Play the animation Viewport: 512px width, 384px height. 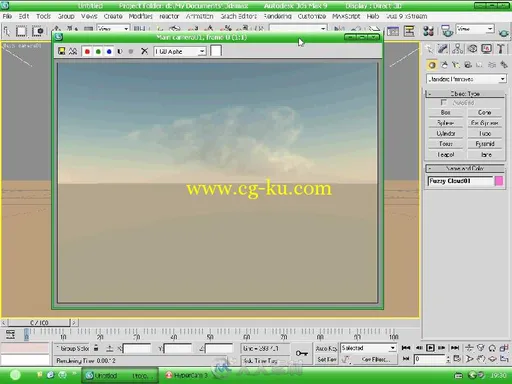pyautogui.click(x=430, y=348)
